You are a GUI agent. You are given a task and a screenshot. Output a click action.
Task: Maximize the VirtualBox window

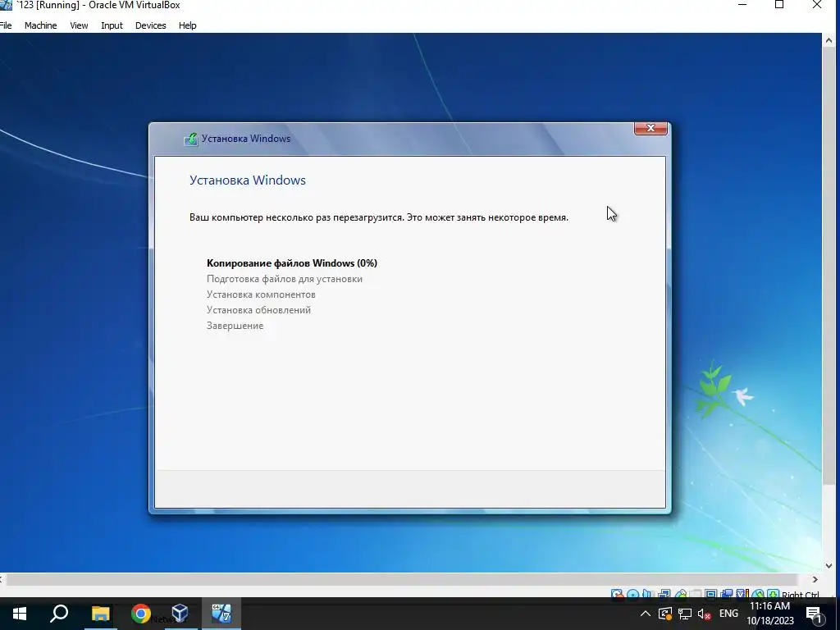[x=779, y=5]
